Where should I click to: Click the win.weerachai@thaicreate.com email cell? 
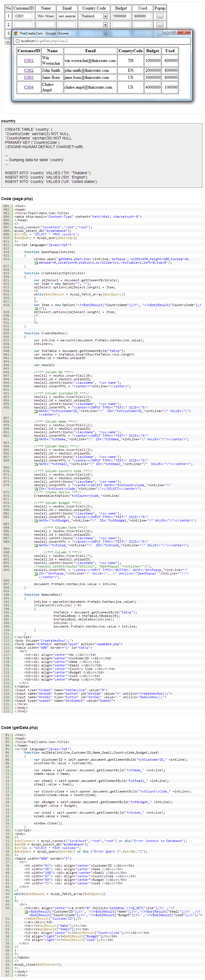(x=90, y=61)
